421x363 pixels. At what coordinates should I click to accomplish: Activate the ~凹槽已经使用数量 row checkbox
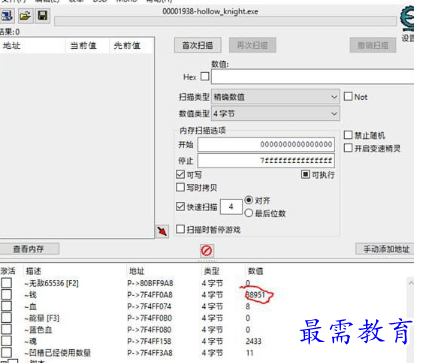6,353
